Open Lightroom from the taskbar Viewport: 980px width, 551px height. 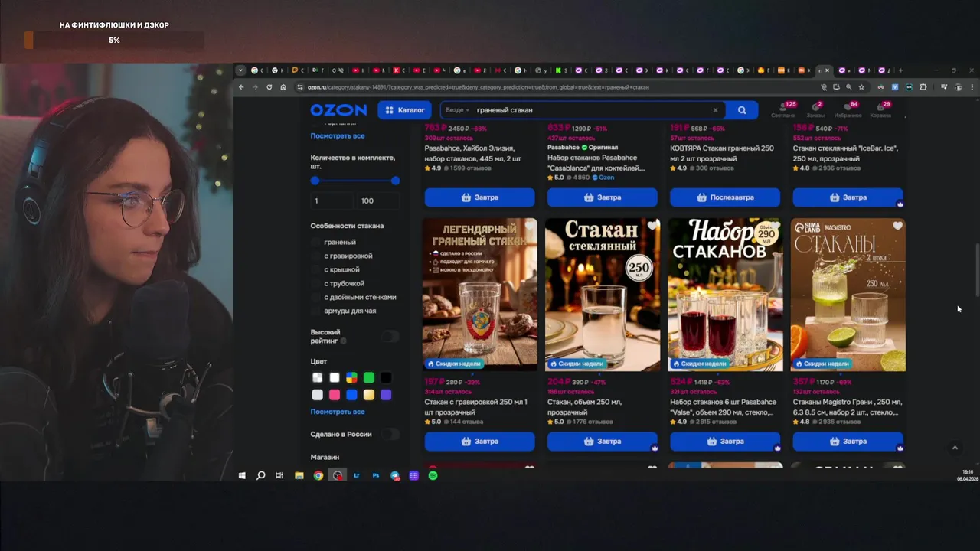(x=357, y=475)
